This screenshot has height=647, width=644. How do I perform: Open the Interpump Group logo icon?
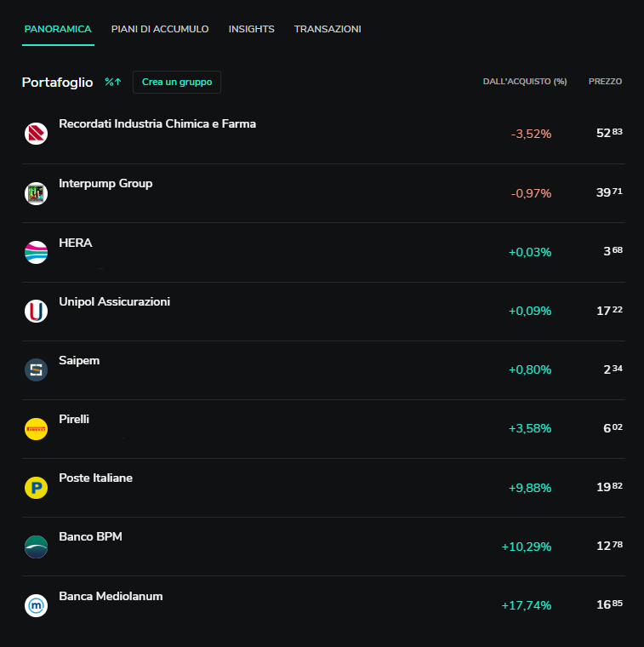[x=36, y=193]
